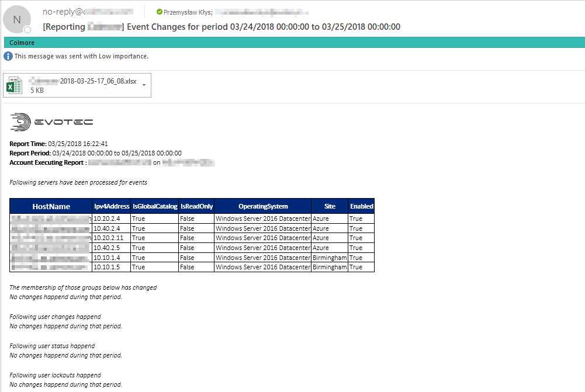Click the Colmore category bar
Screen dimensions: 585x392
[292, 43]
